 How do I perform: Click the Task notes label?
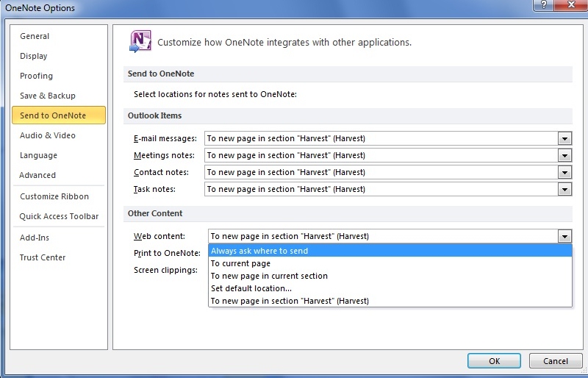pyautogui.click(x=154, y=189)
